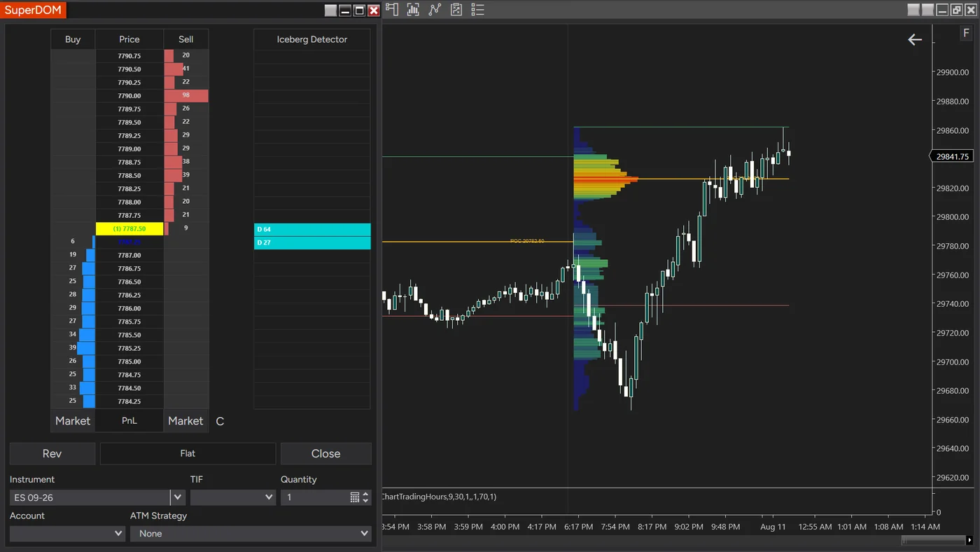Click the 29841.75 current price marker
The image size is (980, 552).
point(952,156)
